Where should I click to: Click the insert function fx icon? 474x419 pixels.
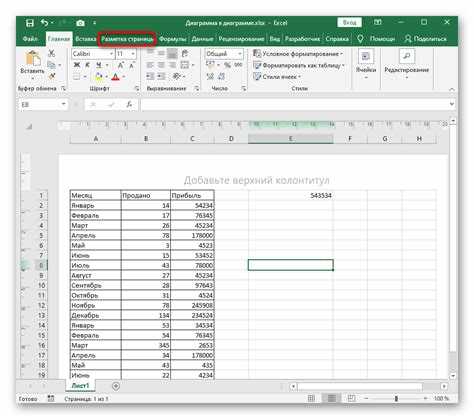[x=129, y=105]
